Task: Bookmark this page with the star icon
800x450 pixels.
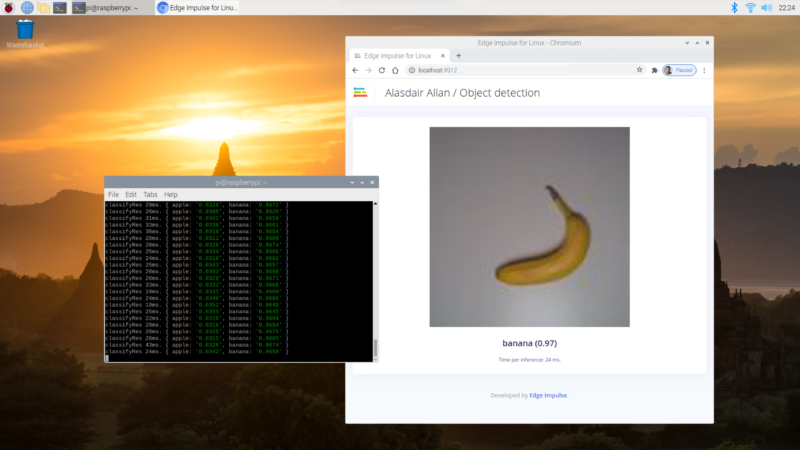Action: coord(639,71)
